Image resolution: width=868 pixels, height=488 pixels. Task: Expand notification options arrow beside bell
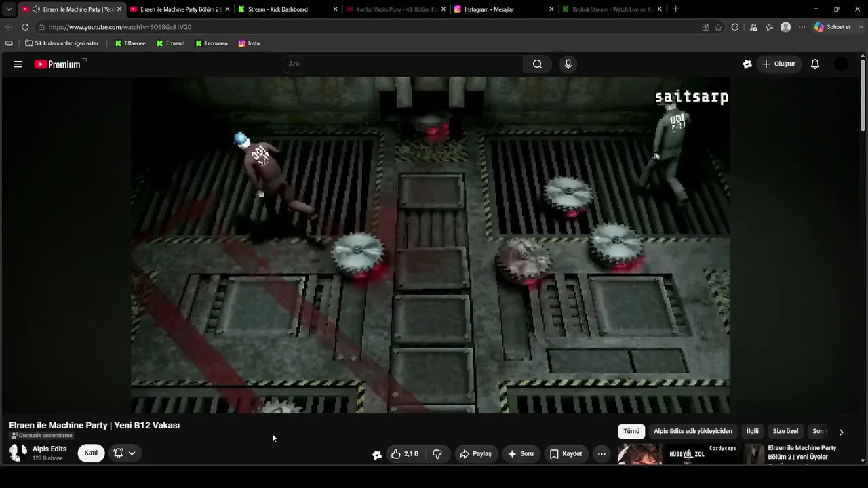[x=132, y=453]
